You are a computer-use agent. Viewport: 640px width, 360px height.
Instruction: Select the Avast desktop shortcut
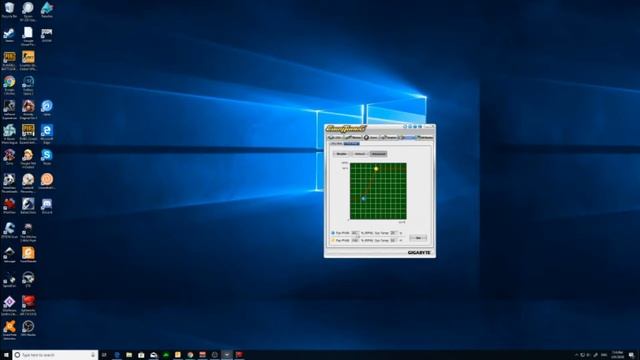9,329
